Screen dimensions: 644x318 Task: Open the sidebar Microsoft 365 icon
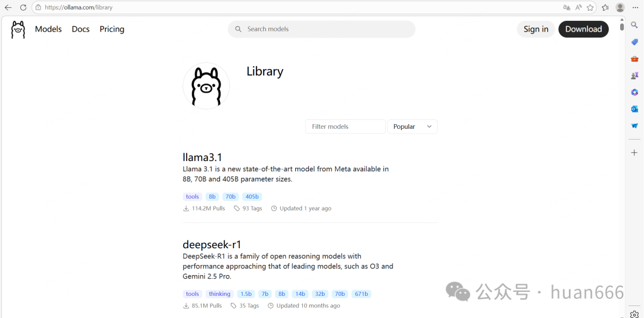[x=634, y=92]
